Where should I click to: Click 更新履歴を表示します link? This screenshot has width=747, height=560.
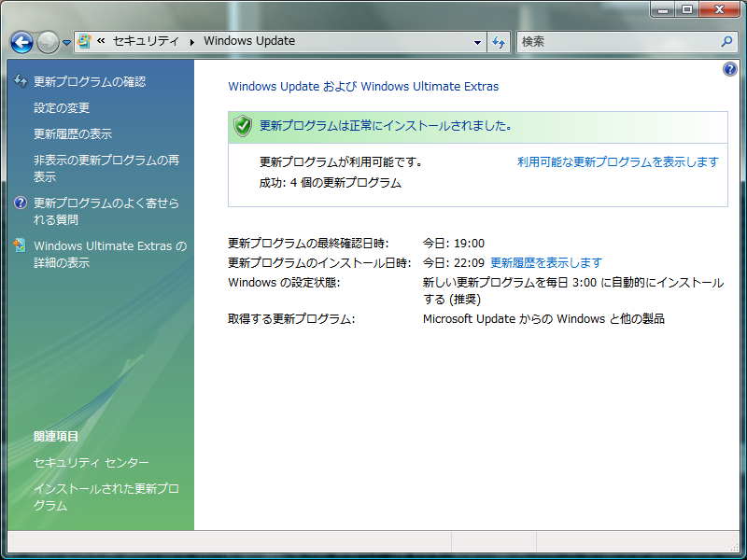(546, 263)
